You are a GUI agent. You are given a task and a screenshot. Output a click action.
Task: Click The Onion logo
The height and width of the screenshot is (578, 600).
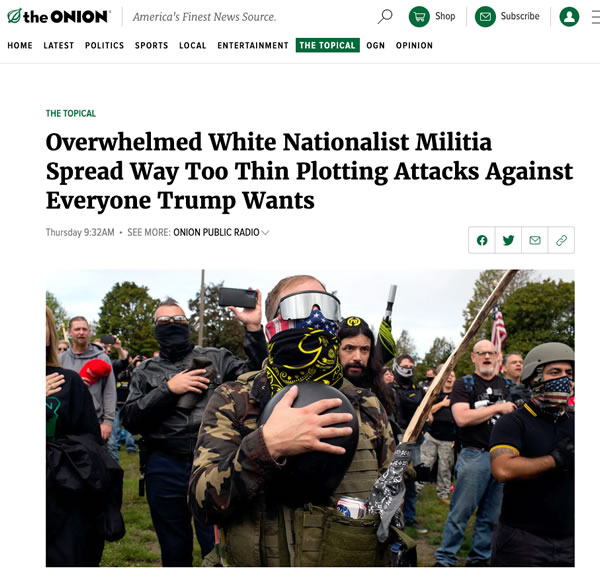point(59,16)
